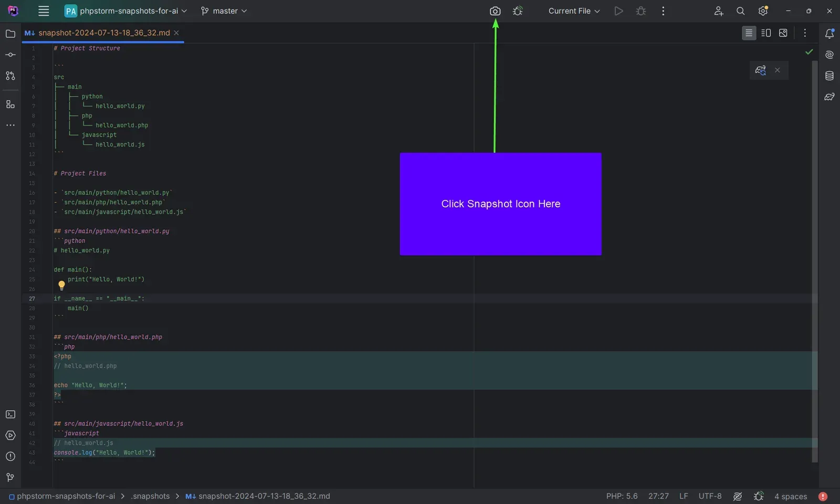The height and width of the screenshot is (504, 840).
Task: Open the 4 spaces indent settings
Action: 791,497
